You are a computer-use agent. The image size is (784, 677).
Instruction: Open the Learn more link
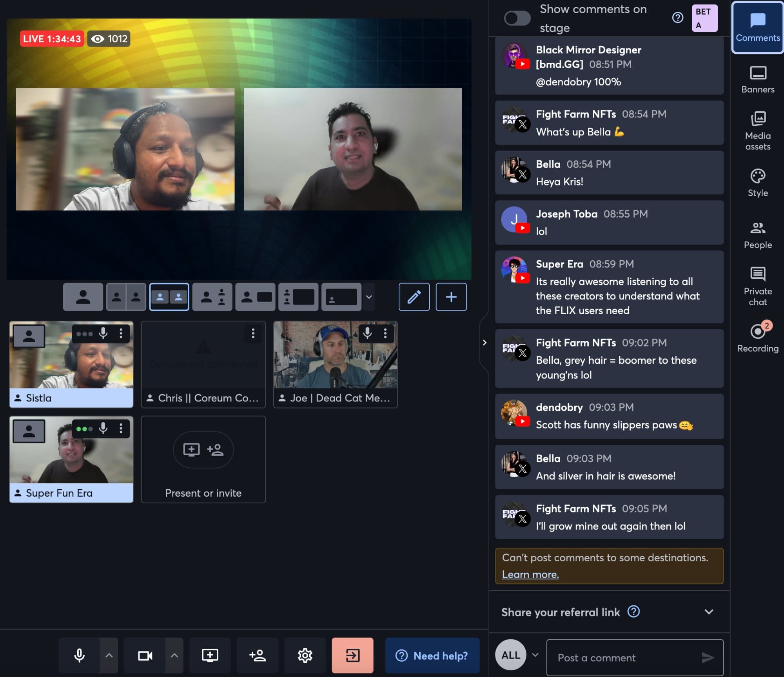click(x=531, y=574)
